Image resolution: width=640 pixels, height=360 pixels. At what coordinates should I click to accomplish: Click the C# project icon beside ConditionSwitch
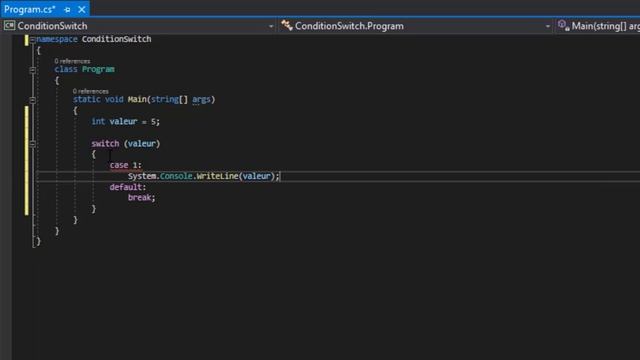(x=9, y=26)
